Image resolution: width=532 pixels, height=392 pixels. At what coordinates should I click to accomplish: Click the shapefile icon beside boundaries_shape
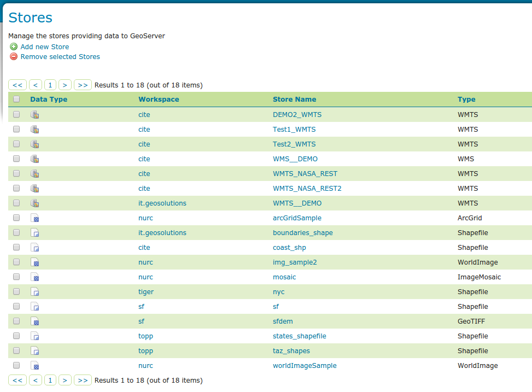[34, 232]
